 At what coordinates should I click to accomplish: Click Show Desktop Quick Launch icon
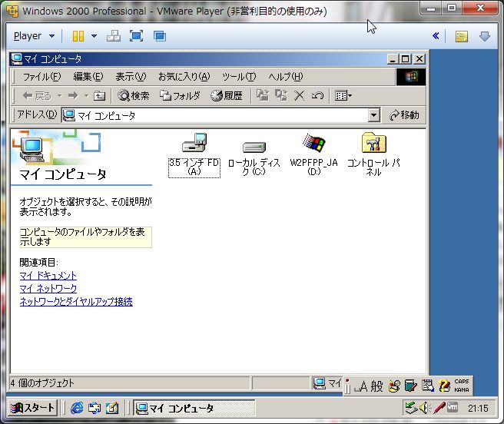(112, 408)
